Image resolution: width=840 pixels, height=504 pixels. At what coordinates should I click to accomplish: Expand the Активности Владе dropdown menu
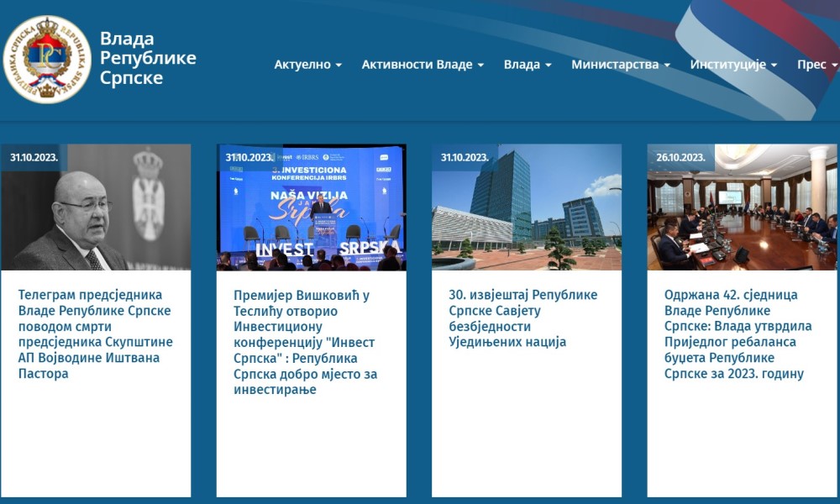point(423,65)
